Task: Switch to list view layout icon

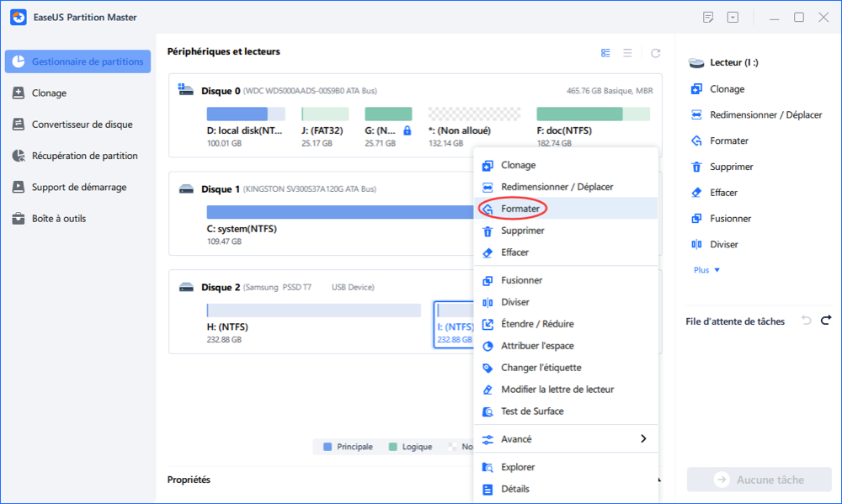Action: click(627, 53)
